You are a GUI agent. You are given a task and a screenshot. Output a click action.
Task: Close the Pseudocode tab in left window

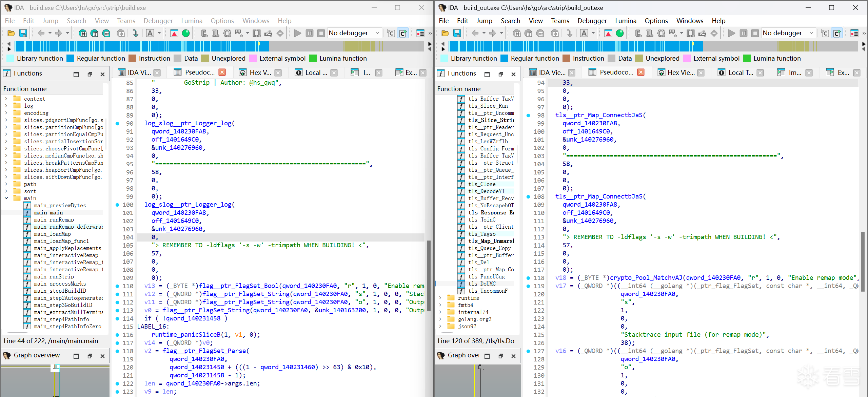(222, 72)
